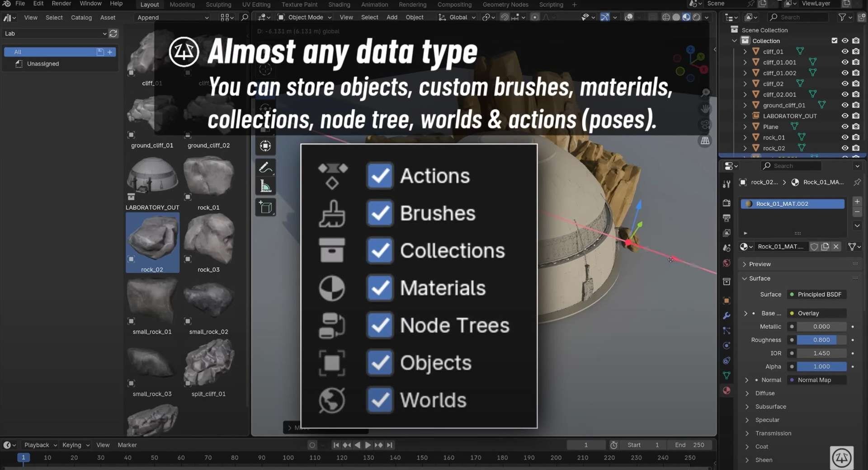Open the Render properties tab

pos(726,203)
